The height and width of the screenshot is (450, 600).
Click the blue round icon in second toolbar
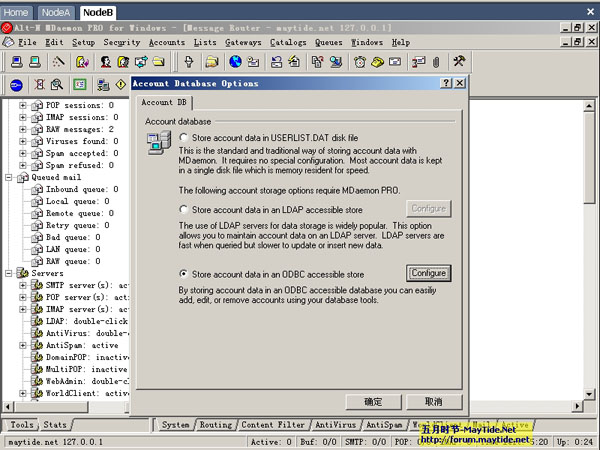click(x=16, y=85)
